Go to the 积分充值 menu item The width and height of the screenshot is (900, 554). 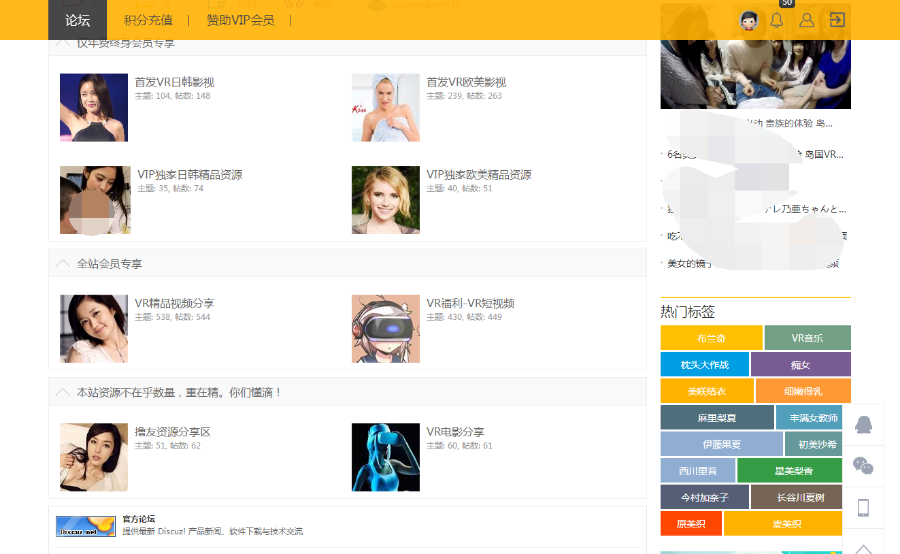pos(148,20)
